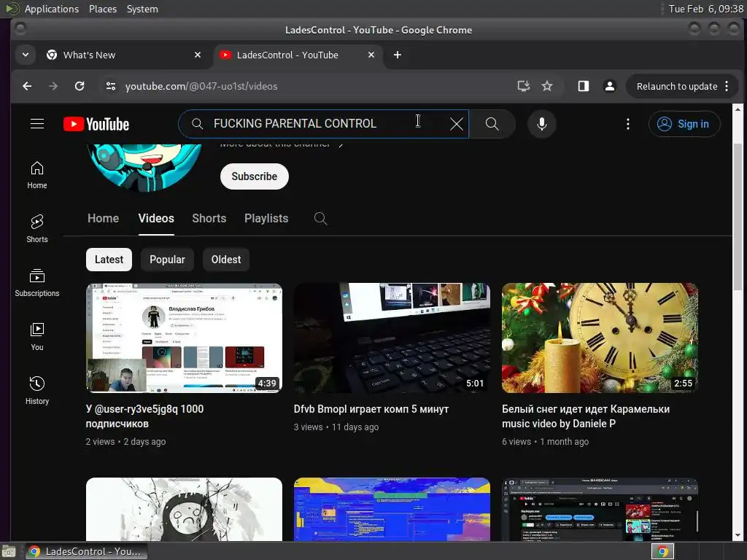Sort videos by Popular

167,260
